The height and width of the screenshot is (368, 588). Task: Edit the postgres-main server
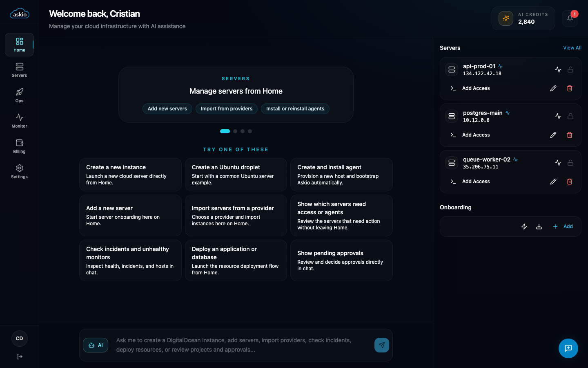coord(553,135)
